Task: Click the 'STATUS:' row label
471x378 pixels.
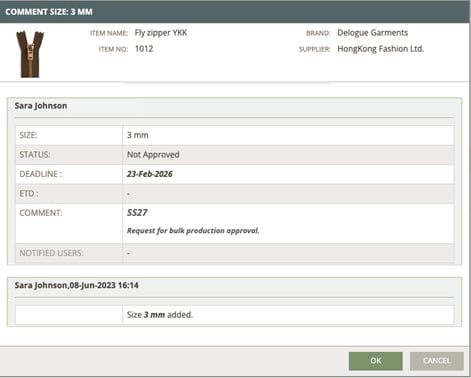Action: click(35, 155)
